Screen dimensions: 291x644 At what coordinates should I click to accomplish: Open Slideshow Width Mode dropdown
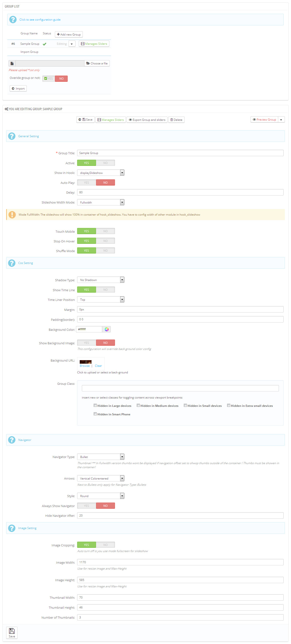(101, 202)
